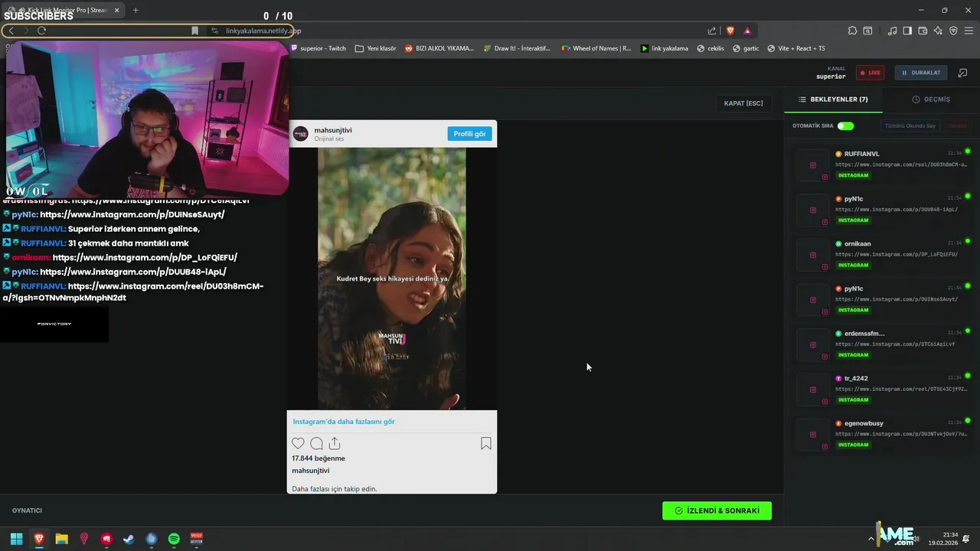This screenshot has width=980, height=551.
Task: Click the red LIVE indicator button
Action: (870, 73)
